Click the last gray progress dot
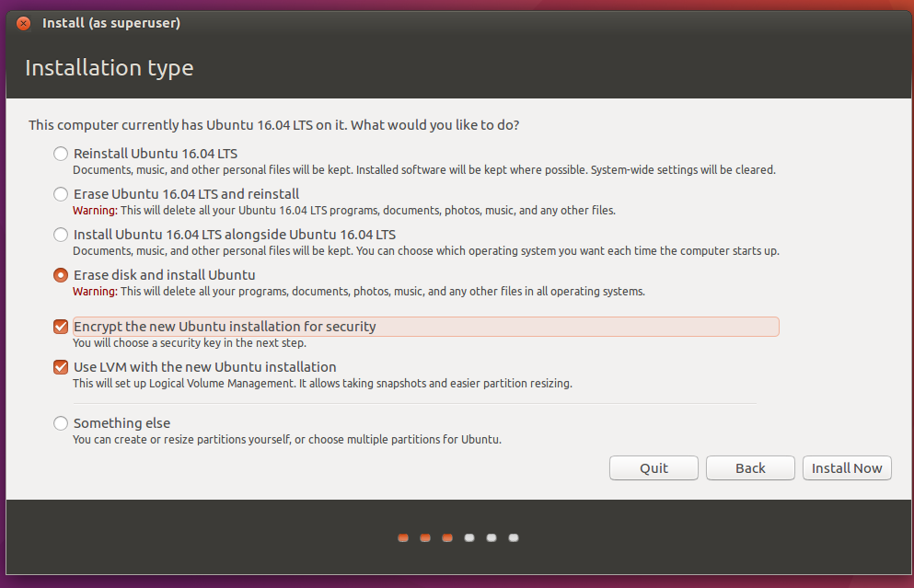Image resolution: width=914 pixels, height=588 pixels. pos(513,537)
